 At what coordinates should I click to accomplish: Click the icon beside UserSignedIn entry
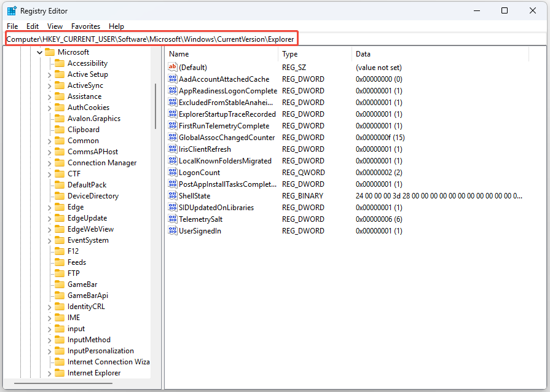coord(173,231)
